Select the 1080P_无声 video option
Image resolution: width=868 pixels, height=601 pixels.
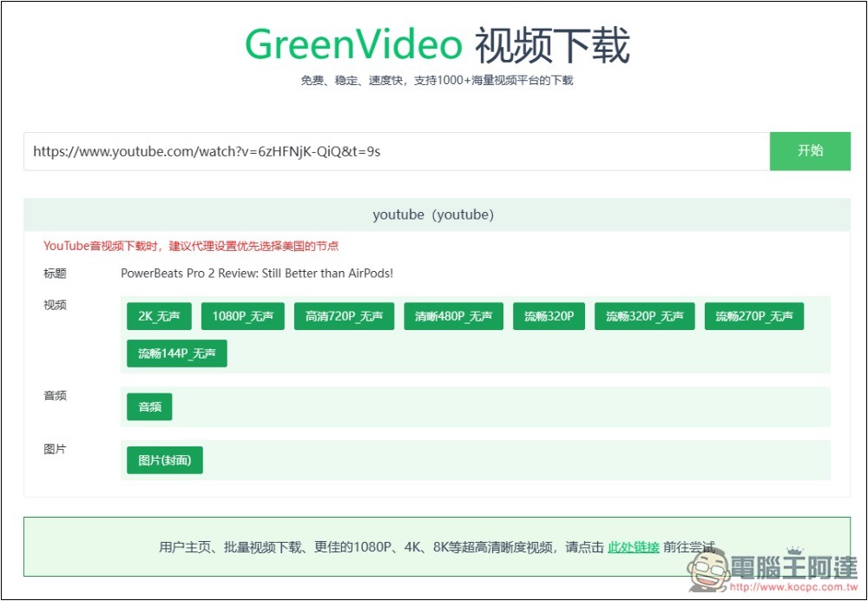[242, 317]
